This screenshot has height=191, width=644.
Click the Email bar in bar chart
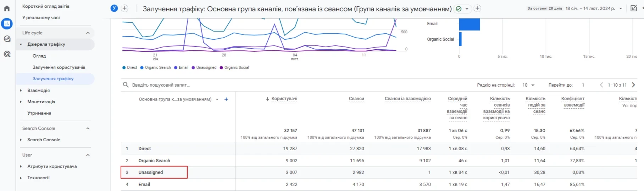470,24
